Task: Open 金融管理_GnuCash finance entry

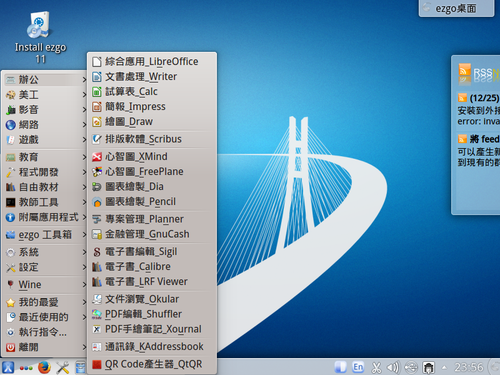Action: [x=152, y=234]
